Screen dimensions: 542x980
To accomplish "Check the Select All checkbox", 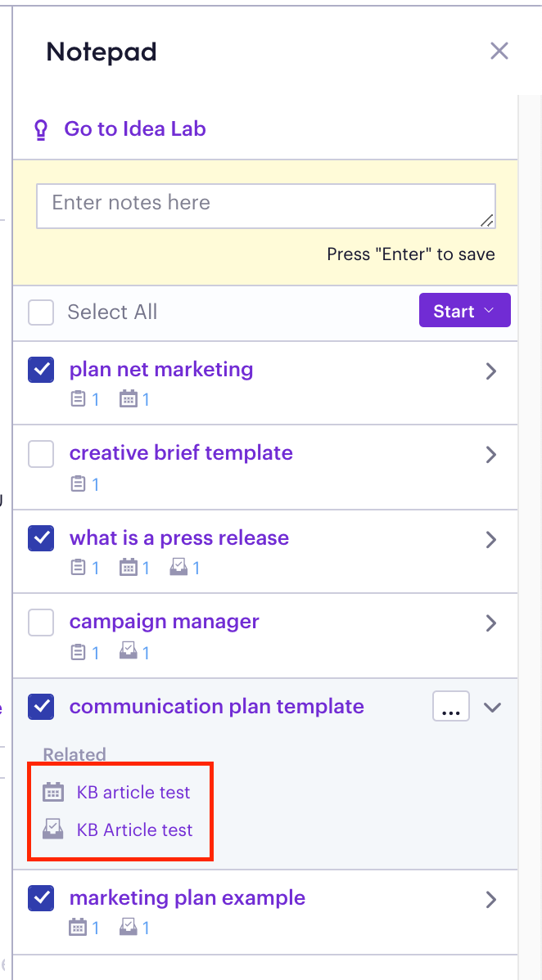I will click(41, 312).
